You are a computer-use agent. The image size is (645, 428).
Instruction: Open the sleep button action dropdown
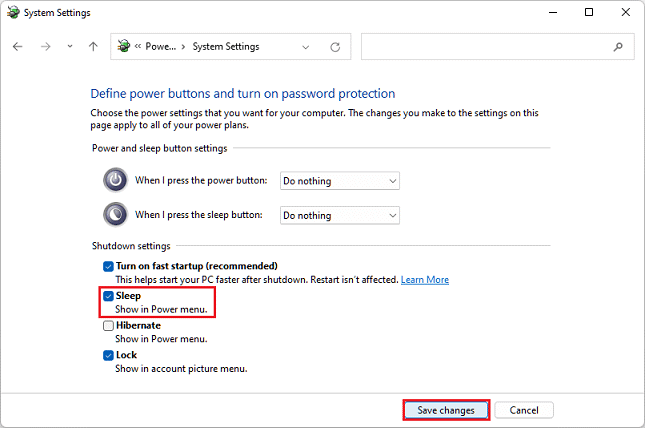[x=339, y=215]
